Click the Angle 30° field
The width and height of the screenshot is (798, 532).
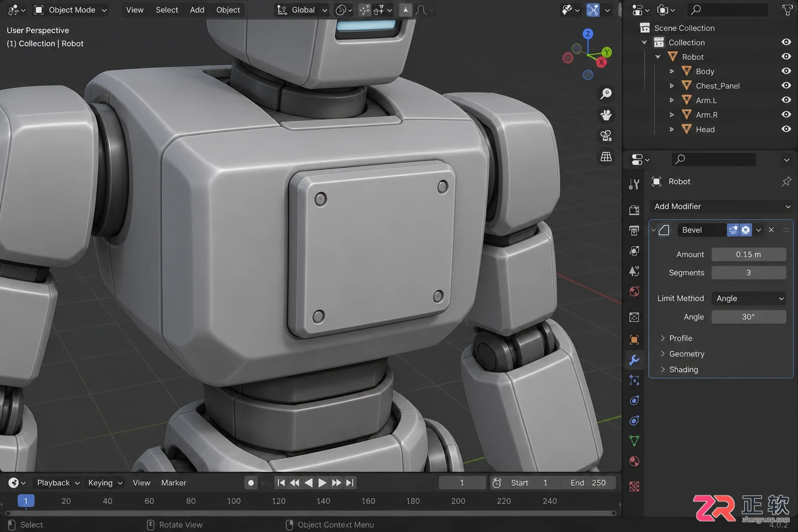[749, 317]
